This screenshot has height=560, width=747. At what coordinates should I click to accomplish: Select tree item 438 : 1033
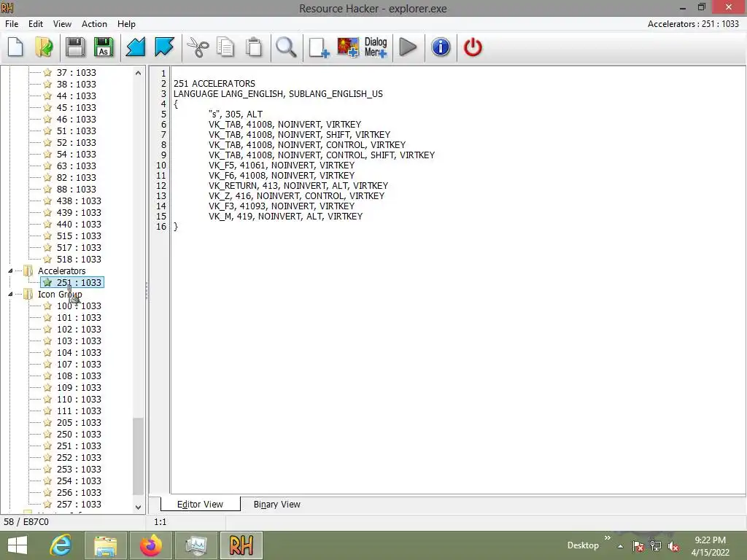[x=79, y=201]
